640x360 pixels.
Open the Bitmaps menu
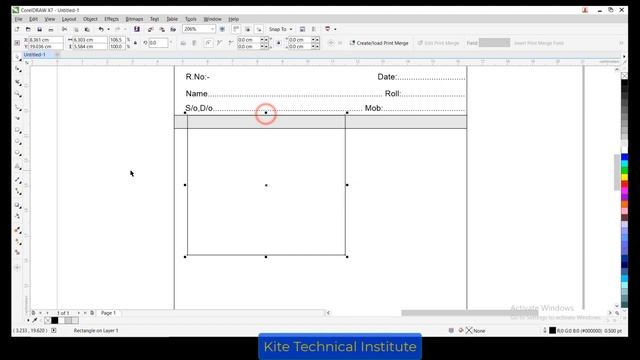(134, 19)
